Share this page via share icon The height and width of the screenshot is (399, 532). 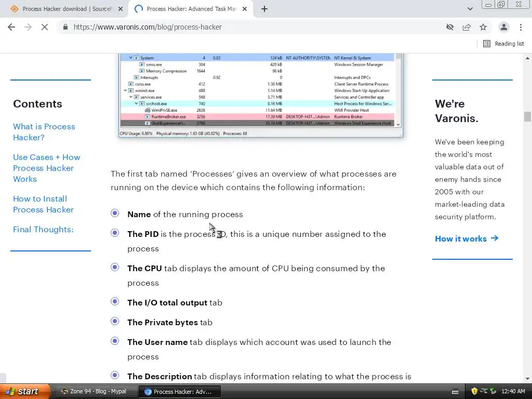point(467,27)
